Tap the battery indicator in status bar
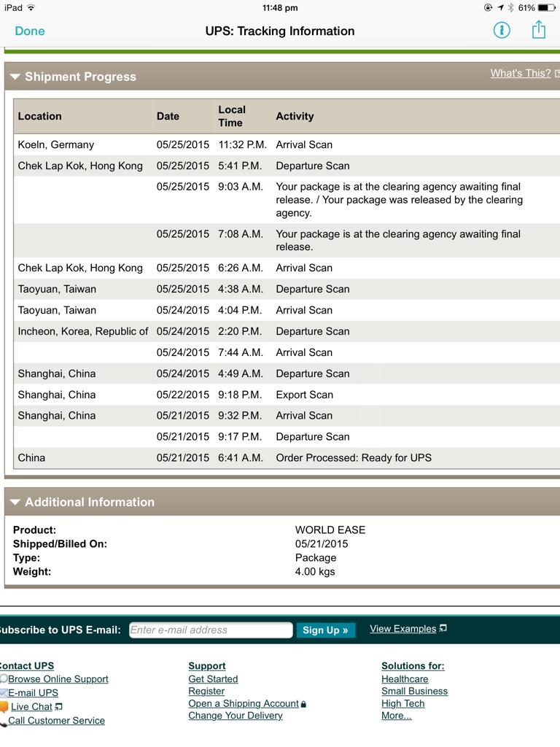This screenshot has width=560, height=747. click(x=547, y=7)
